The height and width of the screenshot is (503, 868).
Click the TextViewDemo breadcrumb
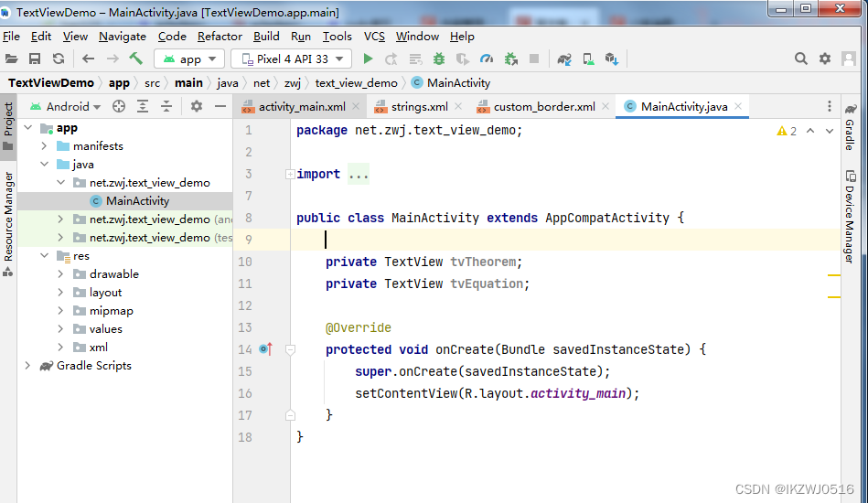(51, 83)
